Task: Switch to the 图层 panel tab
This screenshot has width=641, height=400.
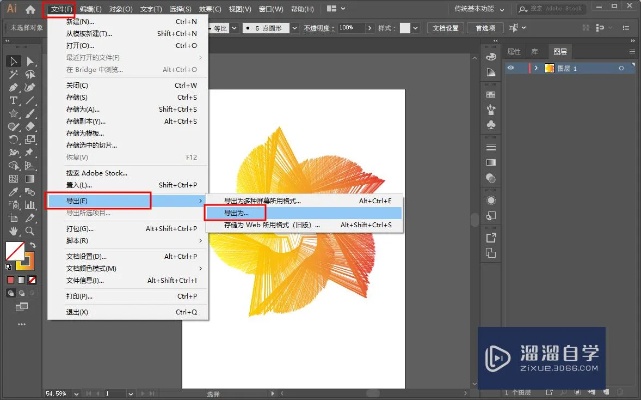Action: pos(560,52)
